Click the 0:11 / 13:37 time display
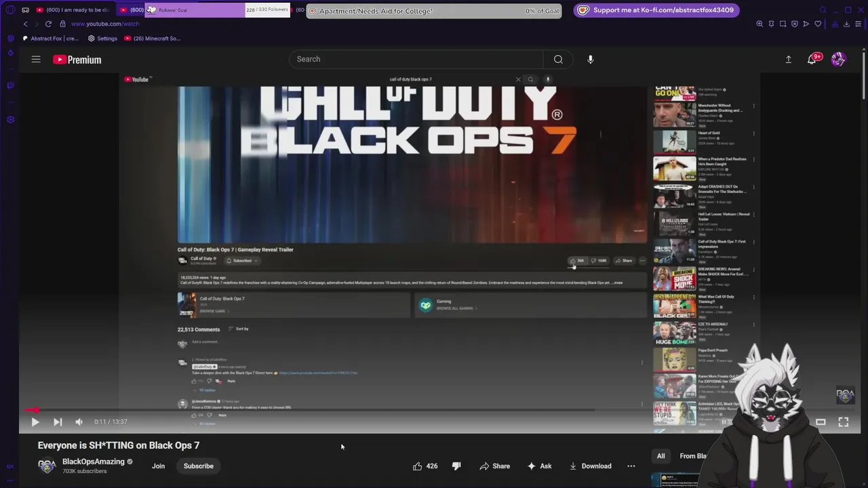868x488 pixels. (111, 422)
